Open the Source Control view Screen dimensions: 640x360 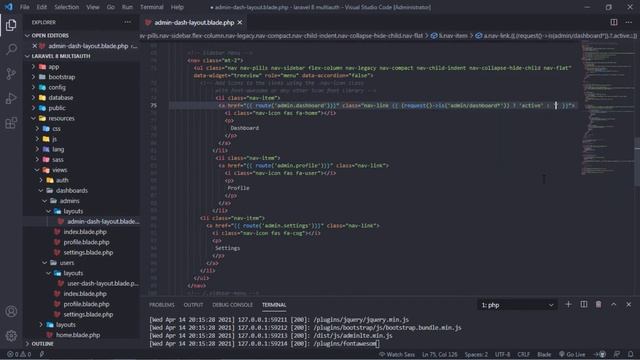coord(11,74)
